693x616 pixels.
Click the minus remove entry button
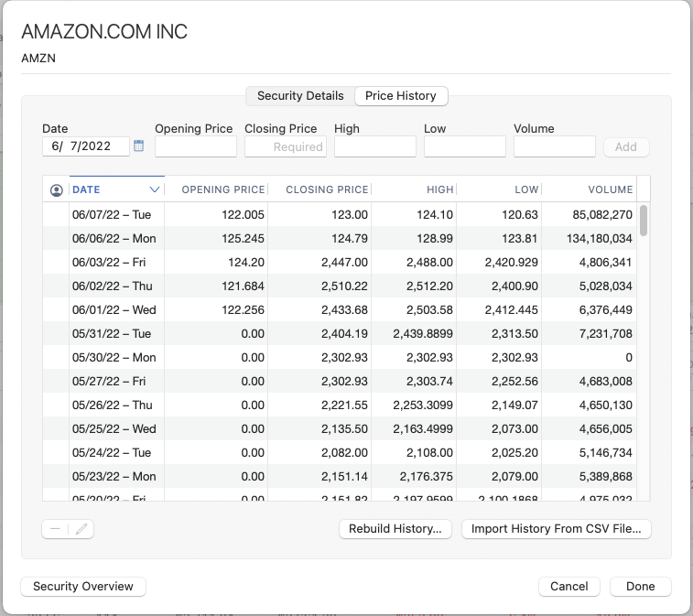55,529
